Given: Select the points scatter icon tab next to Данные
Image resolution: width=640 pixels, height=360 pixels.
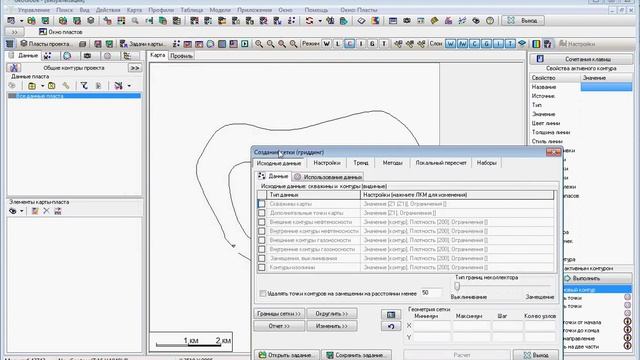Looking at the screenshot, I should [48, 56].
